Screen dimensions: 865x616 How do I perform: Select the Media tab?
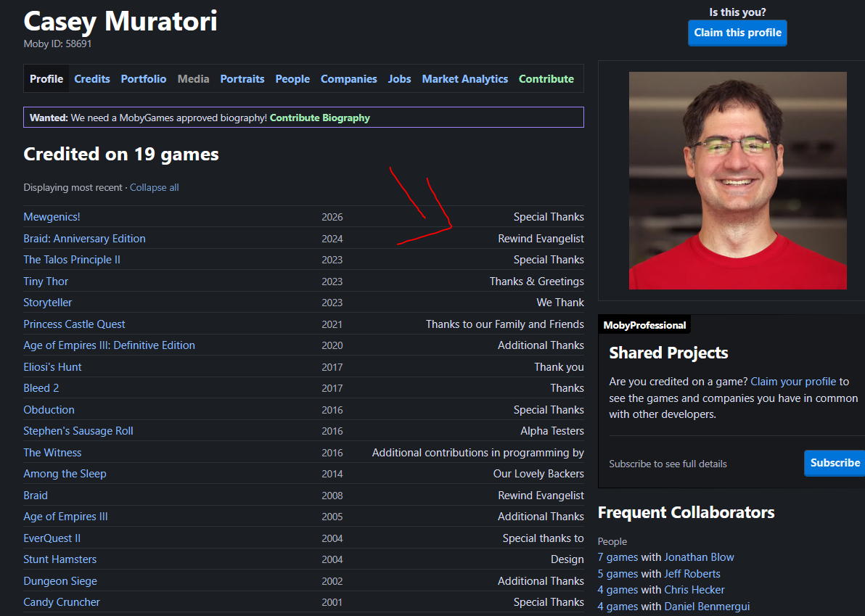(x=193, y=79)
